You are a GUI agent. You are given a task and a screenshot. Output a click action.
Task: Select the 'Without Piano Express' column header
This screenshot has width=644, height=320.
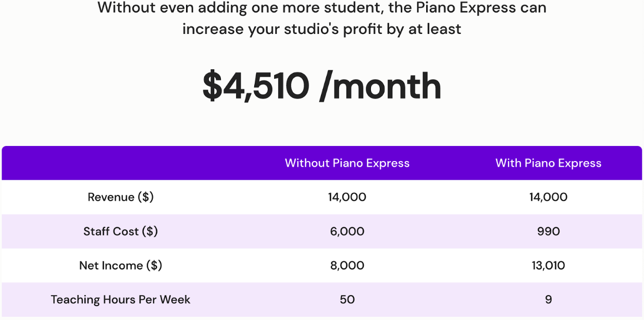click(347, 163)
